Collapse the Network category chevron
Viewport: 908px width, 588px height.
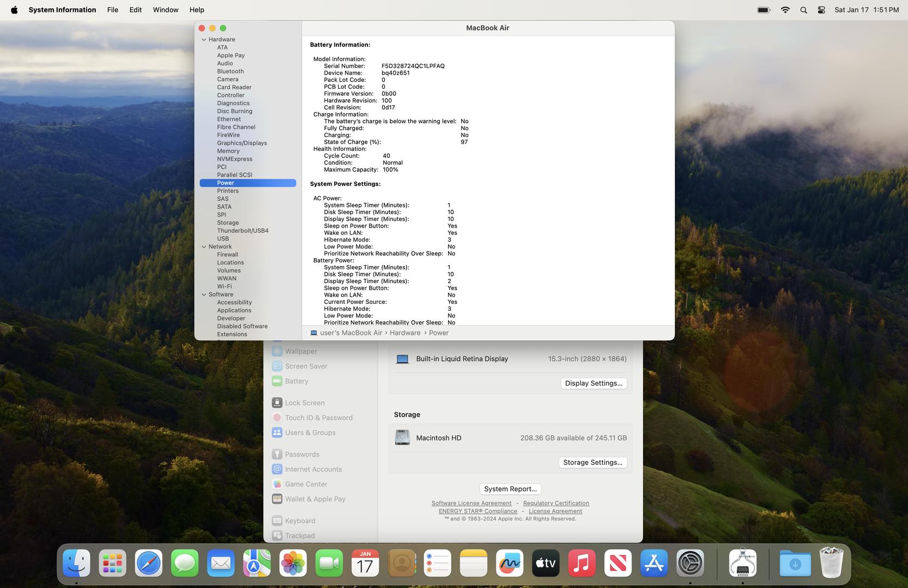(204, 247)
